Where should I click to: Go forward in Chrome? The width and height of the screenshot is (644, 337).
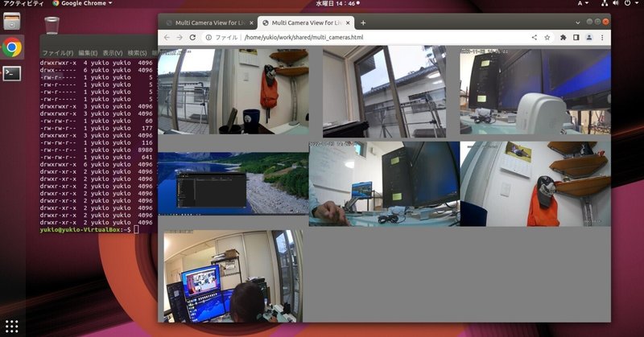coord(180,37)
